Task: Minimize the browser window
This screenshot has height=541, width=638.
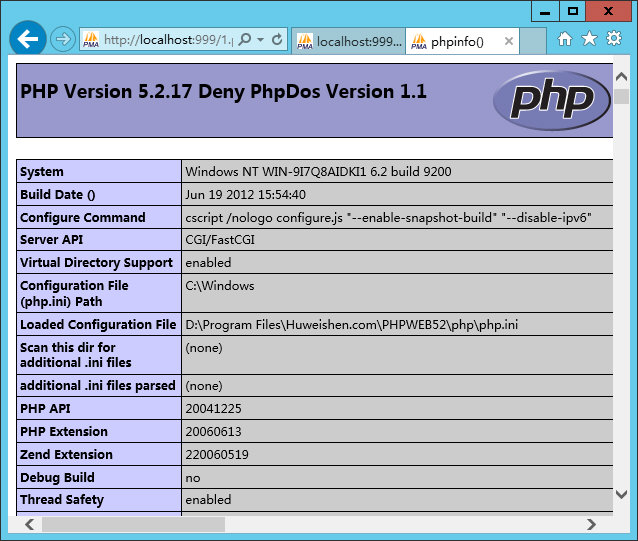Action: tap(545, 11)
